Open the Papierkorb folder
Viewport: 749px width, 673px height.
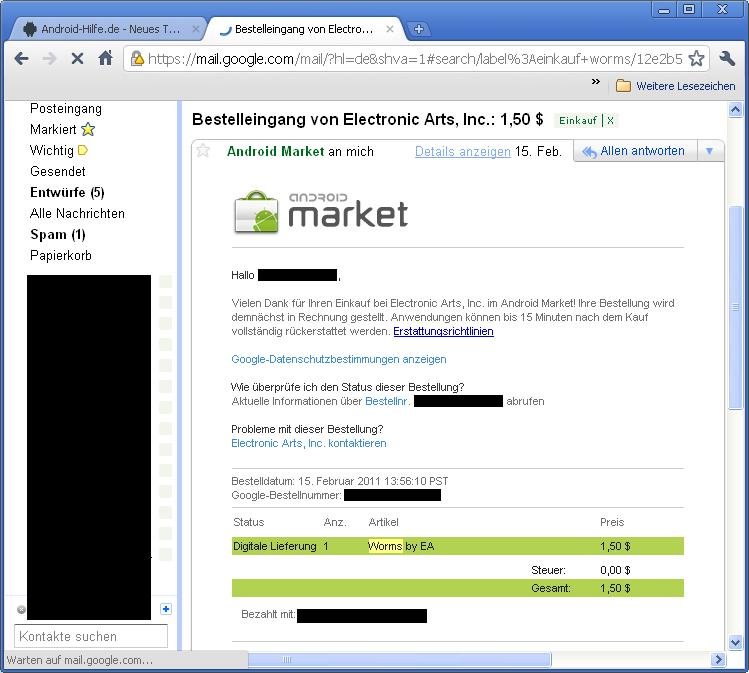[x=60, y=256]
